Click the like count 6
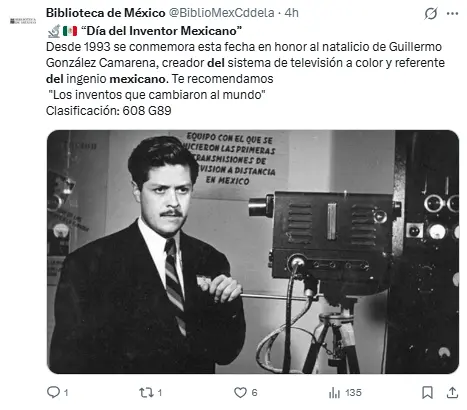 click(x=254, y=393)
